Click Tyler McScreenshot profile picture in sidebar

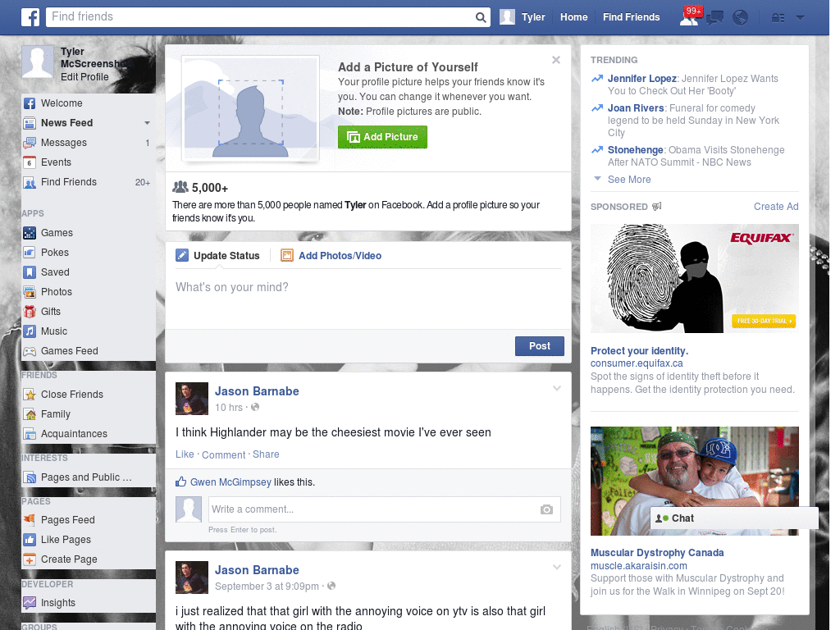38,62
